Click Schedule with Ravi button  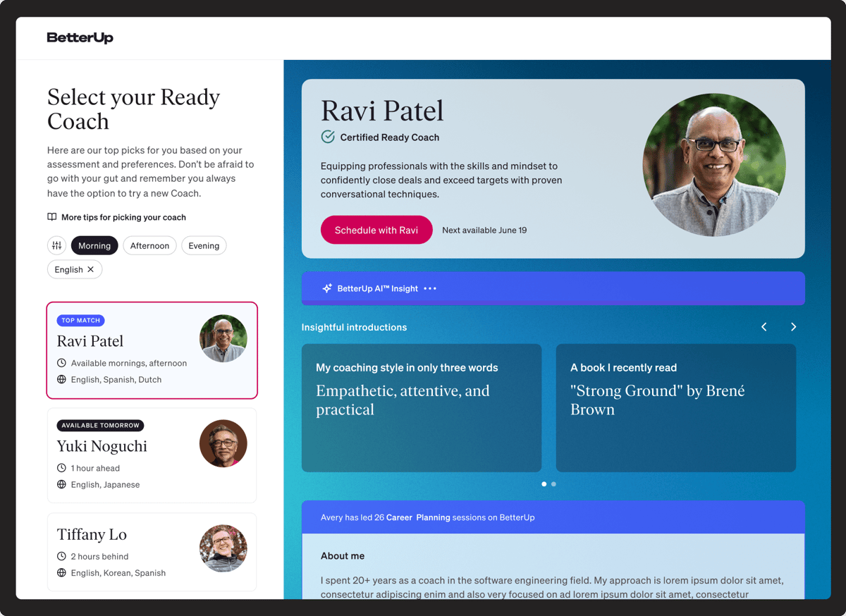coord(376,230)
